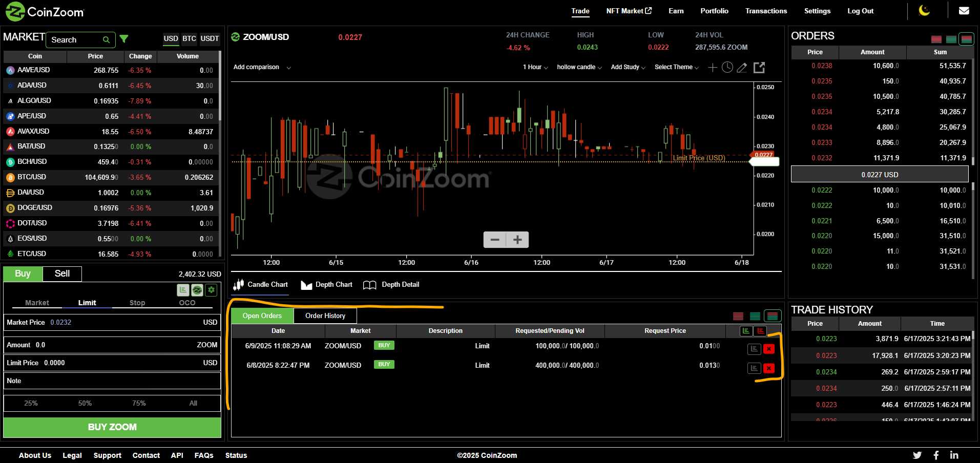
Task: Filter open orders to sells only
Action: 738,316
